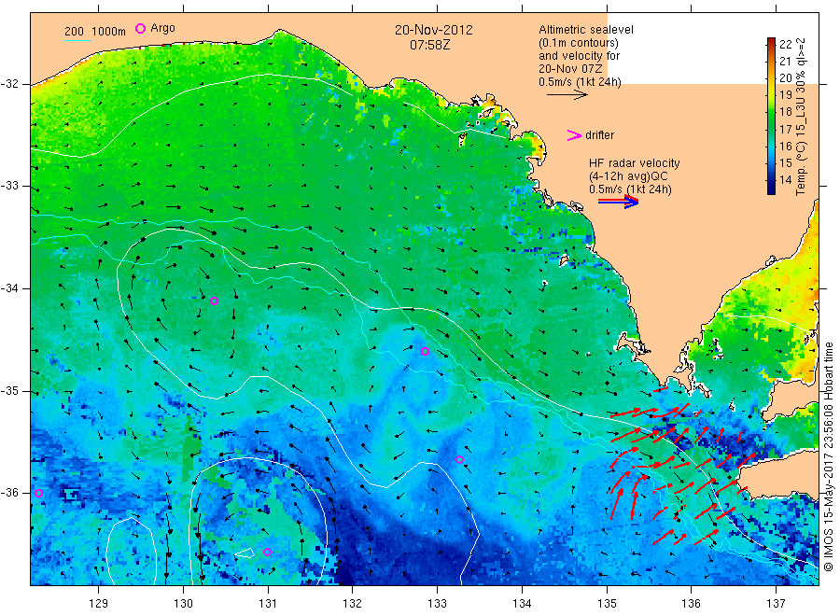Screen dimensions: 840x616
Task: Click the '20-Nov-2012' date title
Action: point(433,30)
